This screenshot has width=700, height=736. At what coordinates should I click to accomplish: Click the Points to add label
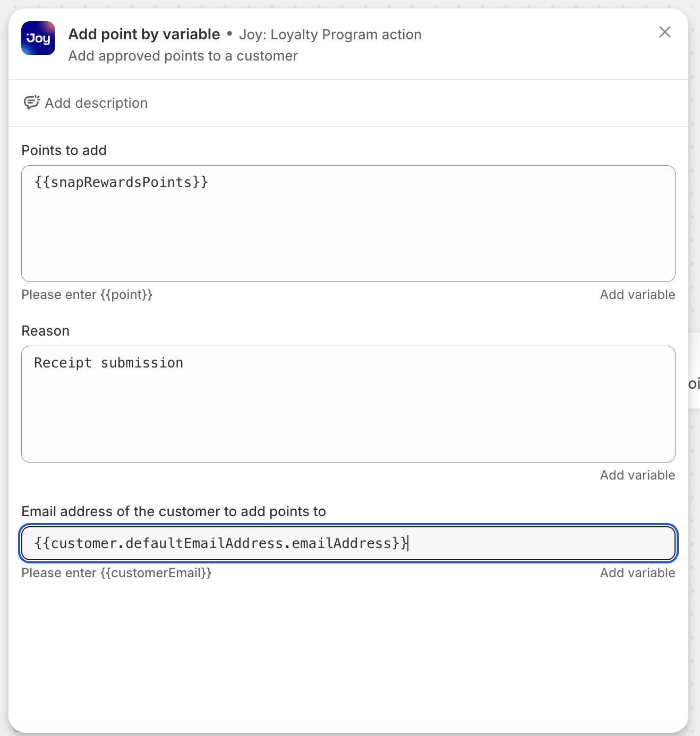click(64, 150)
